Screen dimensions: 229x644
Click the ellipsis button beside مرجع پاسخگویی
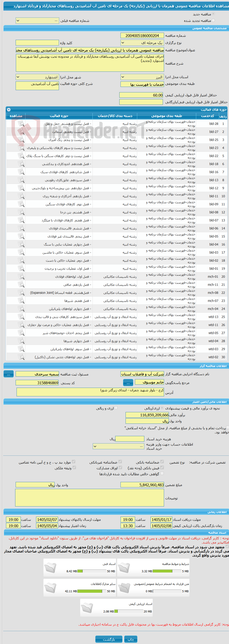click(x=128, y=383)
